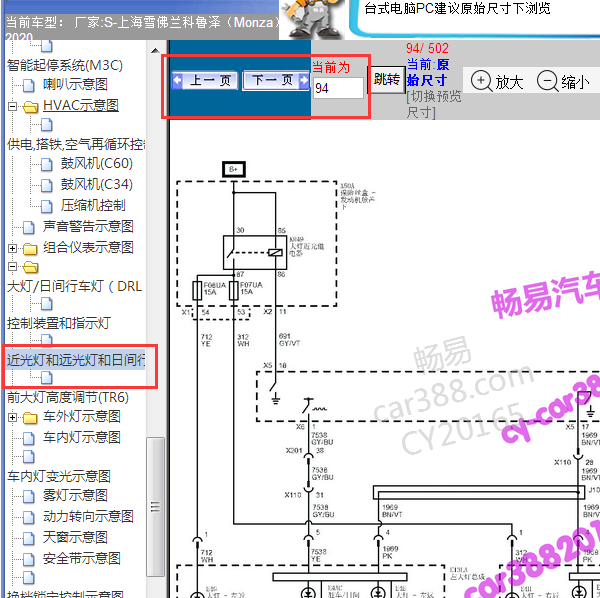The image size is (600, 598).
Task: Select 智能起停系统(M3C) item
Action: 65,65
